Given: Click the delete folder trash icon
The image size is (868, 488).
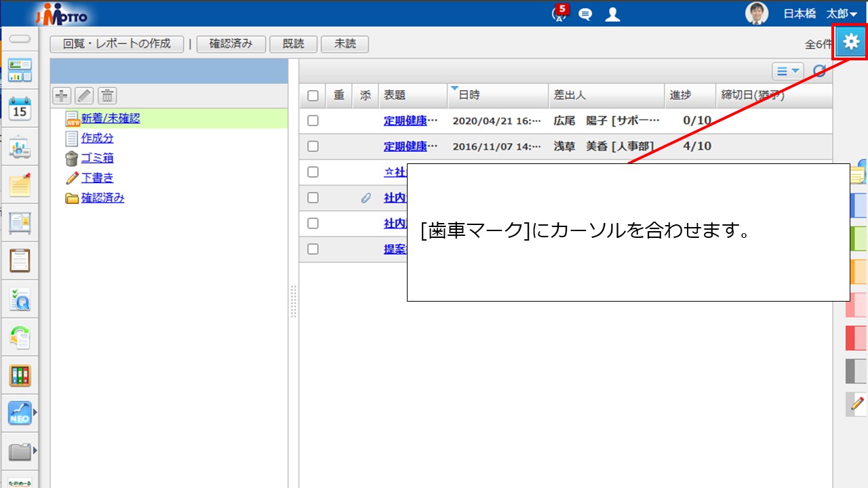Looking at the screenshot, I should (x=108, y=96).
